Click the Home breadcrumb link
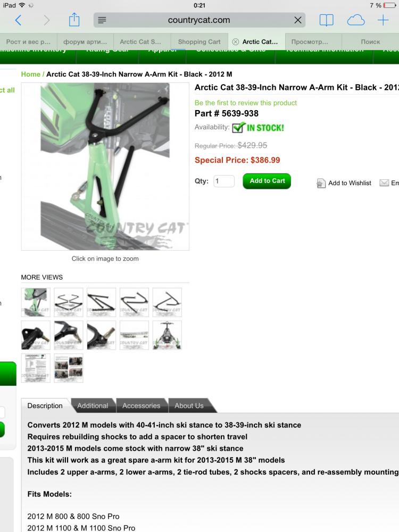Image resolution: width=399 pixels, height=532 pixels. click(x=30, y=74)
